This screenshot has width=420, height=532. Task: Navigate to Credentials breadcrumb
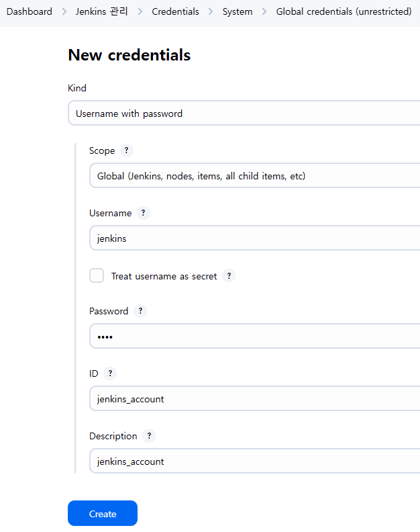(175, 11)
